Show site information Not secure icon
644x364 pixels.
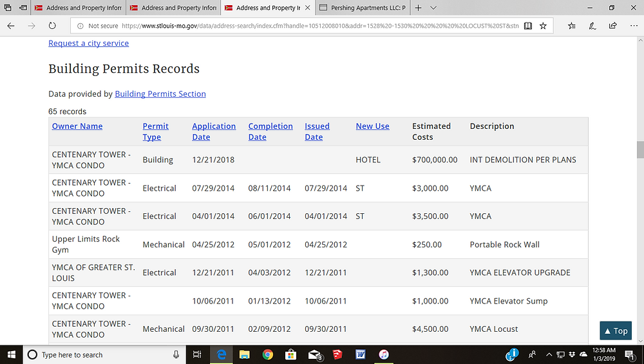(x=80, y=26)
